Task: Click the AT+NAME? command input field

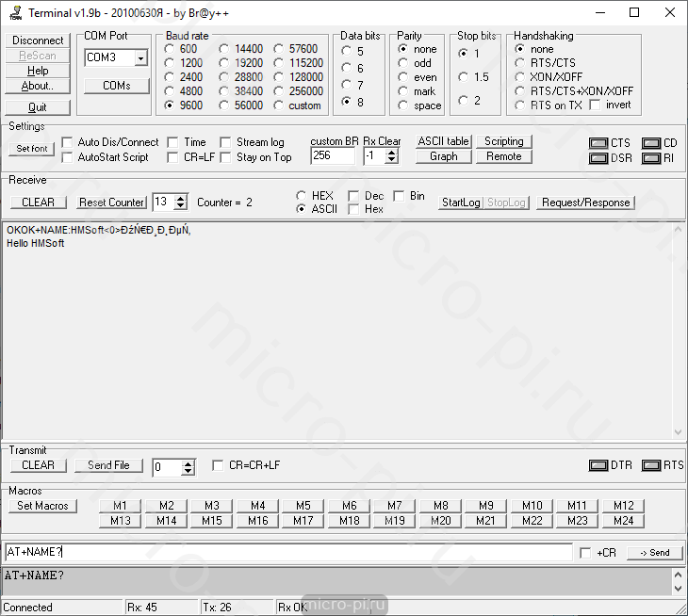Action: (x=287, y=553)
